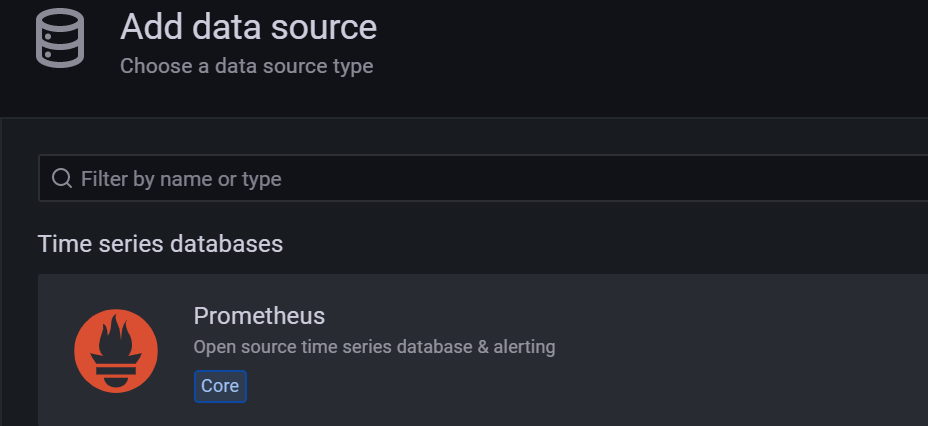The width and height of the screenshot is (928, 426).
Task: Click the placeholder text inside the filter box
Action: point(181,179)
